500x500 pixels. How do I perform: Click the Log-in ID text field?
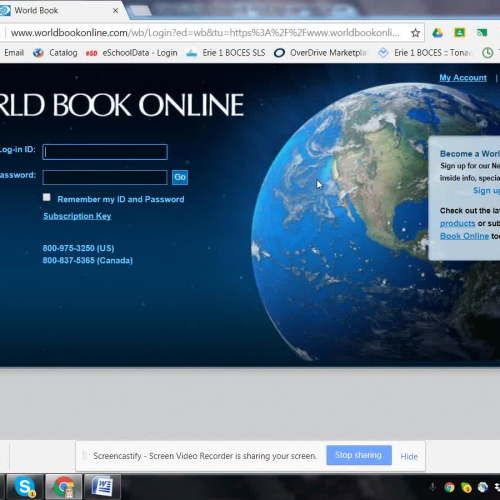[x=105, y=152]
